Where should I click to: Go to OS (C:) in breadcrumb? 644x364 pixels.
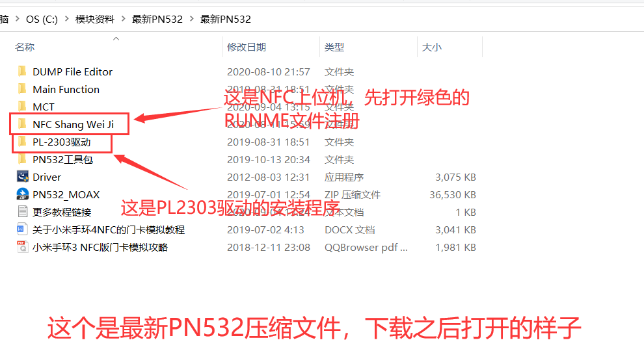pos(42,19)
